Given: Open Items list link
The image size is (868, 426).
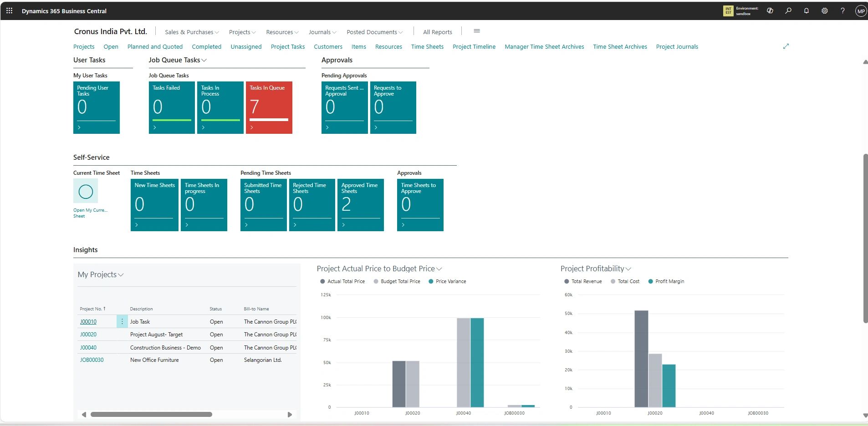Looking at the screenshot, I should (358, 46).
